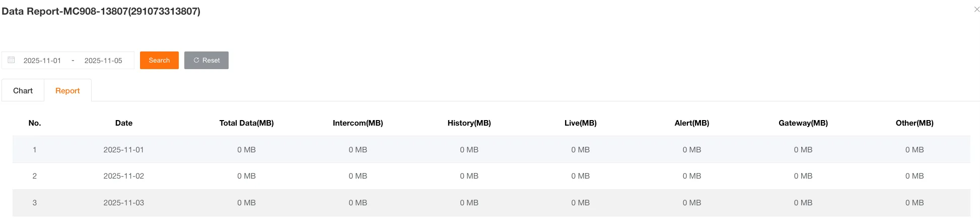Click the Total Data(MB) column header
The height and width of the screenshot is (223, 980).
click(x=246, y=123)
